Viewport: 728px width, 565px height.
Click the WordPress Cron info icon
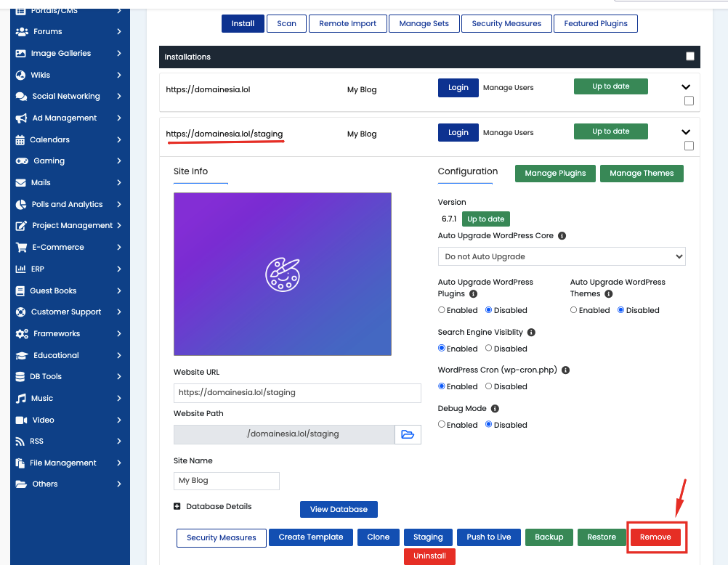(x=565, y=370)
